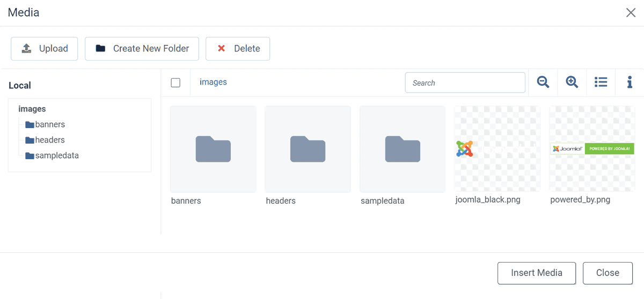Focus the Search input field

pyautogui.click(x=465, y=83)
